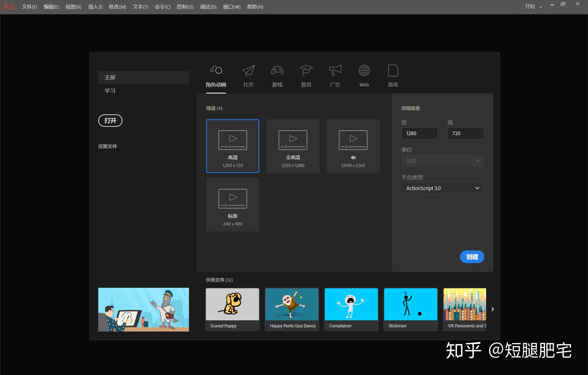588x375 pixels.
Task: Click the 教育 graduation cap icon
Action: [306, 70]
